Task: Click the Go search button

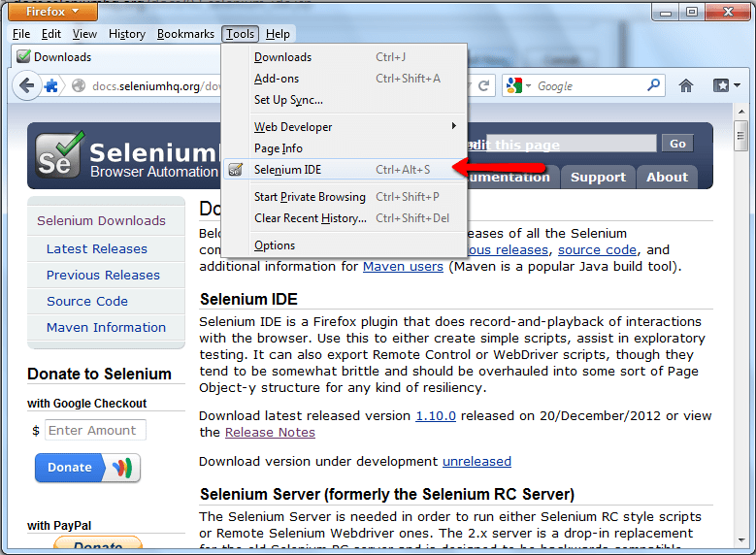Action: 677,144
